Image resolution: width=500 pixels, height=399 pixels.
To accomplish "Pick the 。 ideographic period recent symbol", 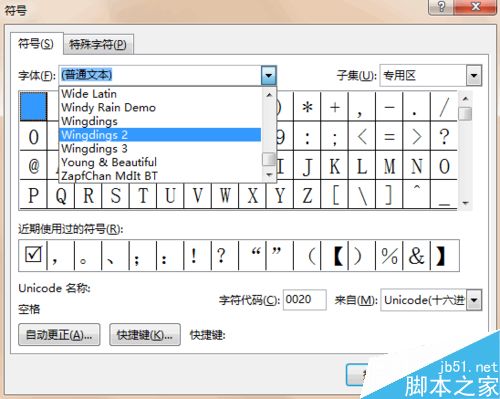I will pos(88,255).
